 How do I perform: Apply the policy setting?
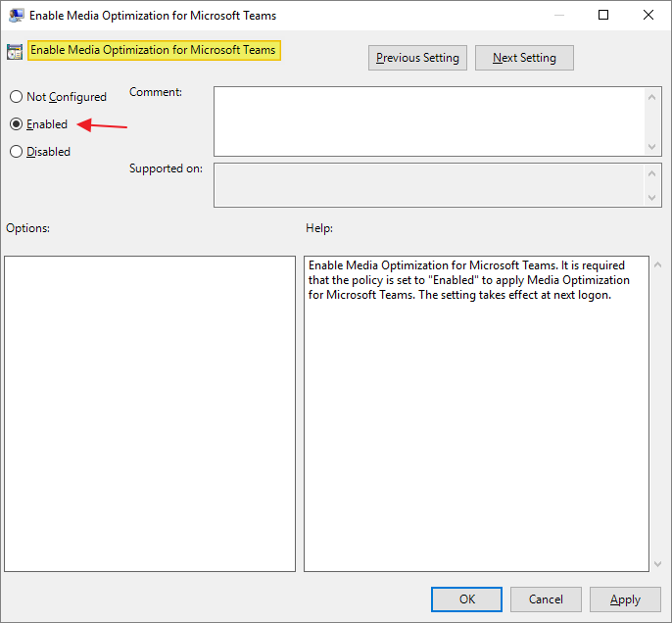click(625, 599)
